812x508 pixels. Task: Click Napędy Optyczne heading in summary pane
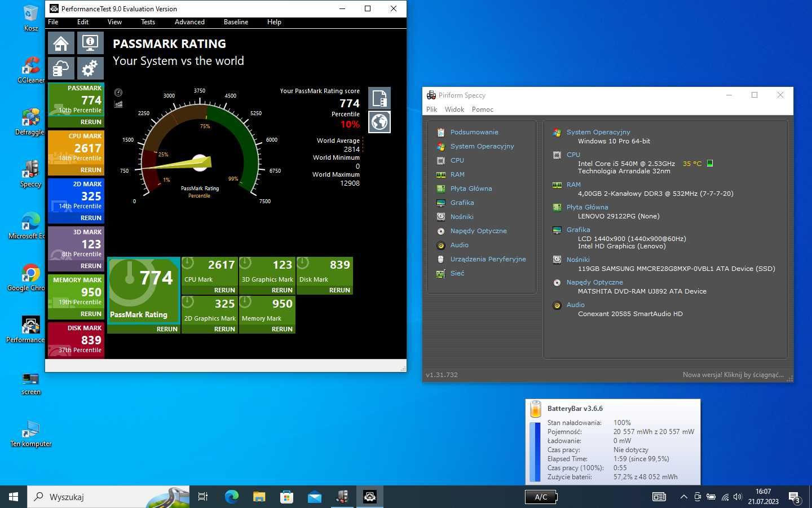point(594,282)
